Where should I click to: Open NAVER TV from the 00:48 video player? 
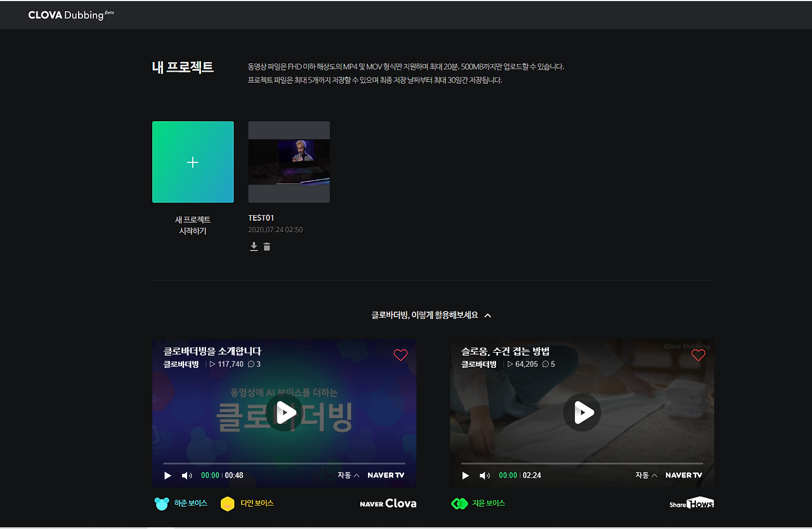point(386,476)
